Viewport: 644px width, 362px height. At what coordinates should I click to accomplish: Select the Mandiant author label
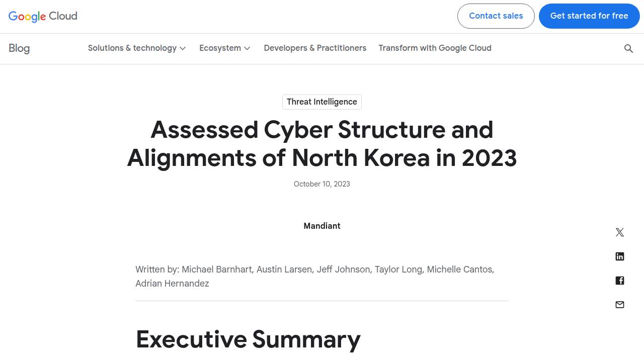click(322, 226)
